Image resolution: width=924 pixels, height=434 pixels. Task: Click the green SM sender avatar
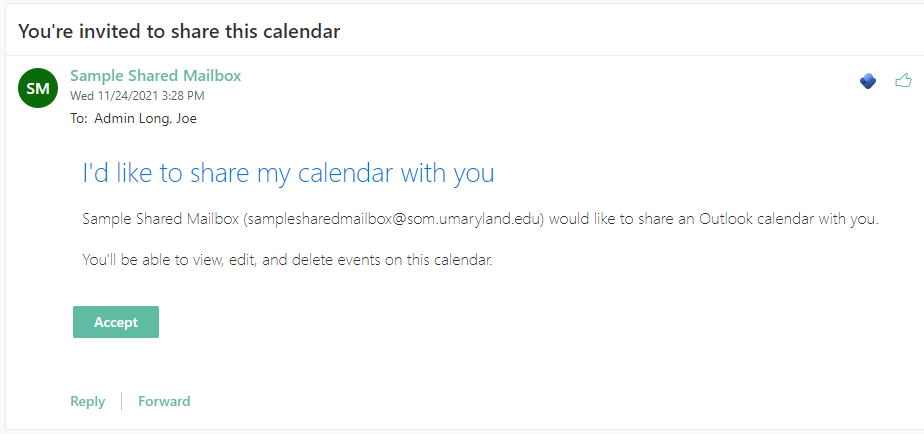click(x=38, y=88)
